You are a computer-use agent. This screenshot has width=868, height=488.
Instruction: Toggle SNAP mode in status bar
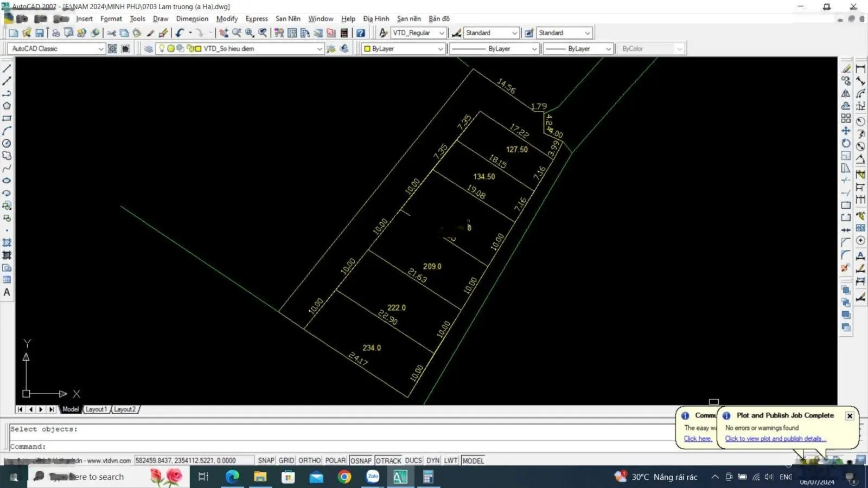tap(266, 460)
